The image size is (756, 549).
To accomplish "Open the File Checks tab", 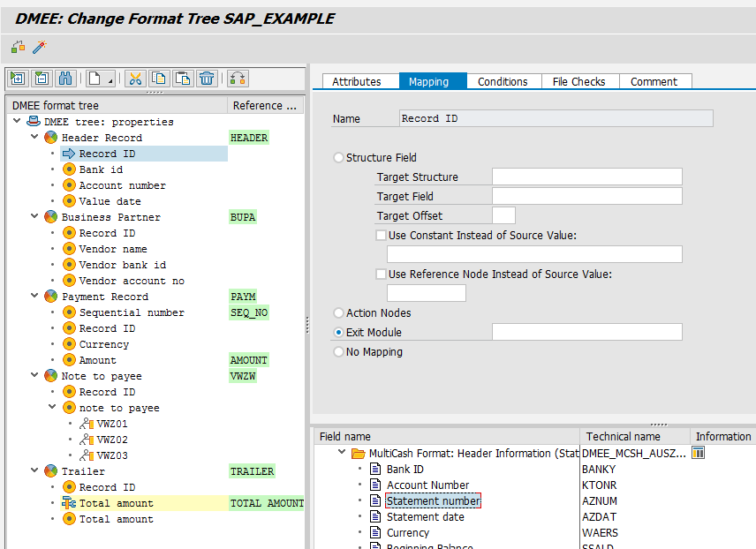I will [578, 81].
